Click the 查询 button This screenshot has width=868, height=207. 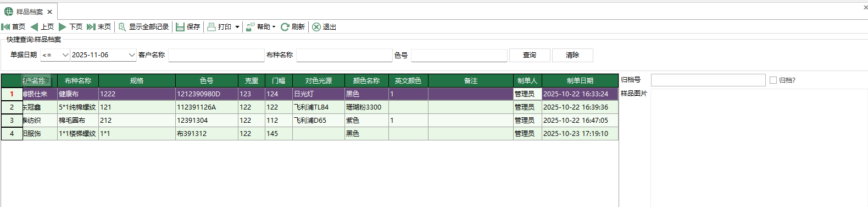[x=530, y=55]
